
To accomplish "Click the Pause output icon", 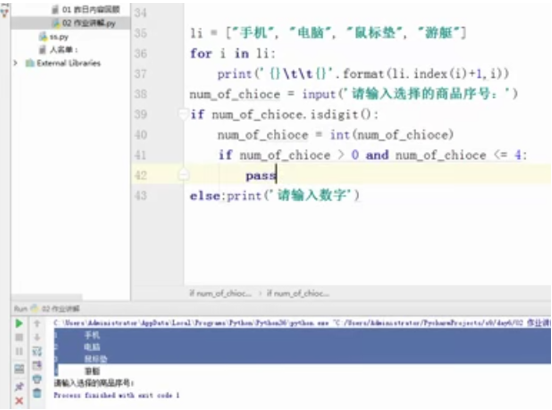I will pos(19,351).
